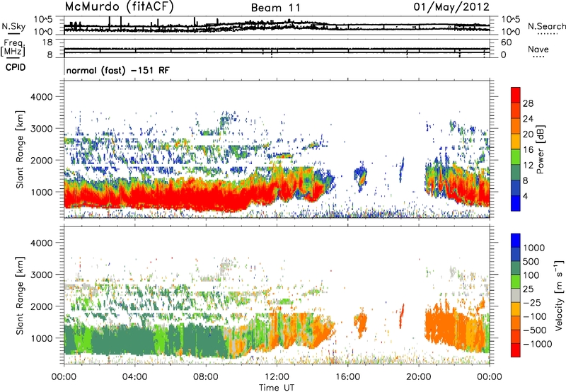
Task: Click the 24 label on power colorbar
Action: pyautogui.click(x=528, y=119)
